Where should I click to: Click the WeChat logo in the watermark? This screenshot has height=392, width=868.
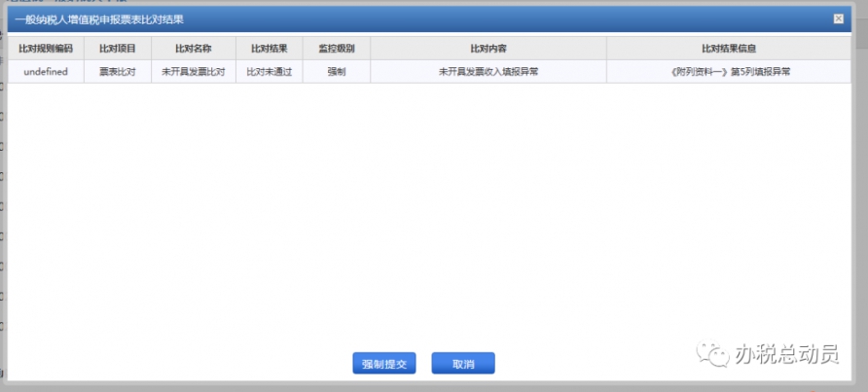click(x=713, y=354)
